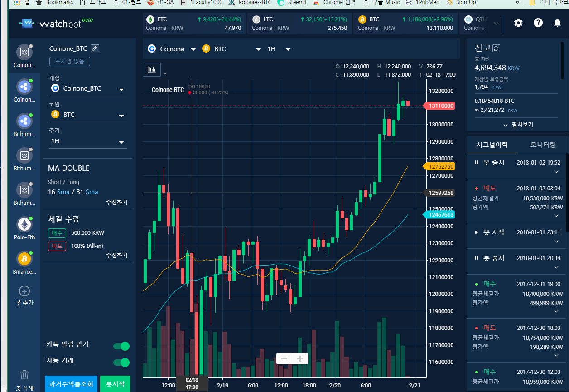Delete bot with trash can icon

pos(24,375)
